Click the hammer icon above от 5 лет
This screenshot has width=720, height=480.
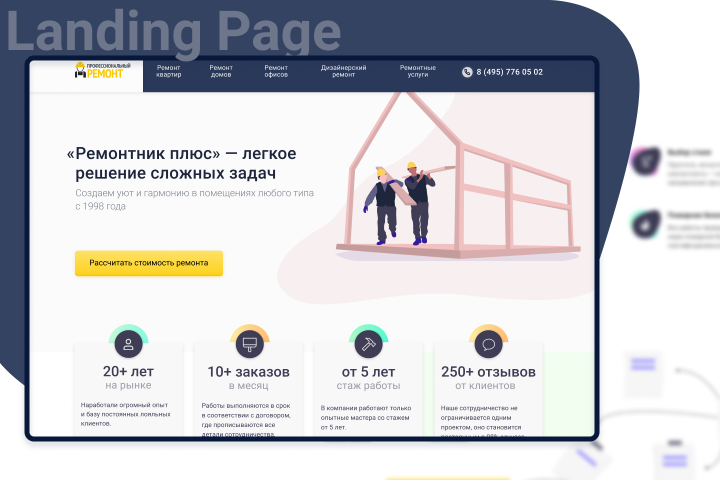coord(368,344)
